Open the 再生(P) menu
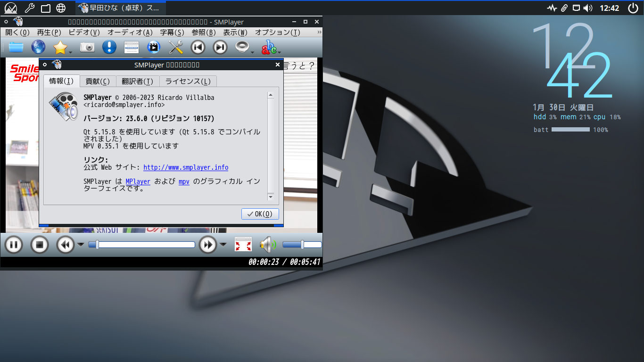Screen dimensions: 644x362 (x=49, y=33)
